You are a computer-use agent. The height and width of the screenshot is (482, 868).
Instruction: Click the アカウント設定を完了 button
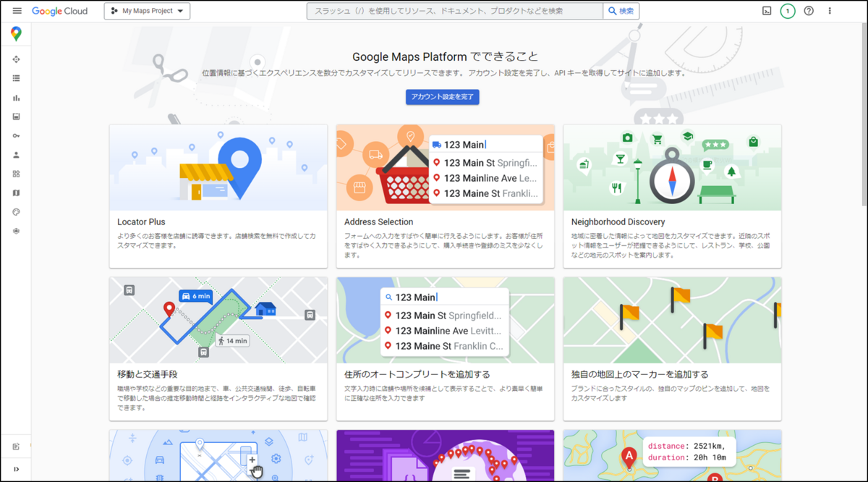click(443, 97)
